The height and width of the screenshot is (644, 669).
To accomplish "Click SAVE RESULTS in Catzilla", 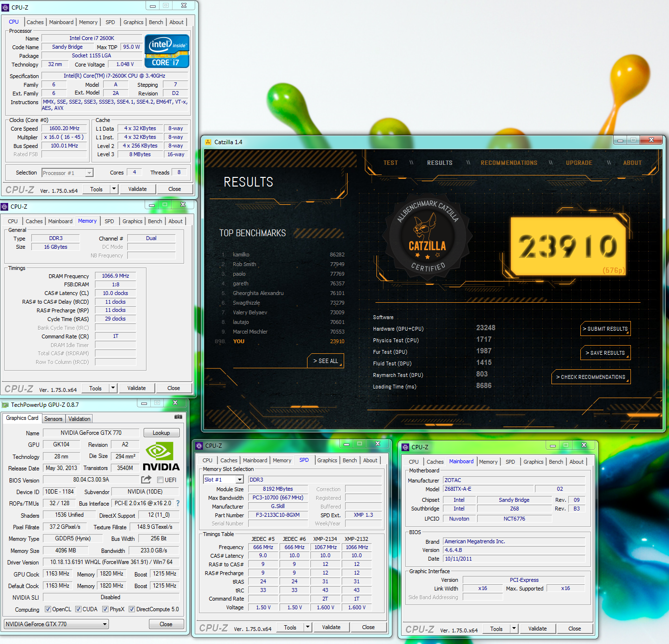I will pyautogui.click(x=605, y=353).
